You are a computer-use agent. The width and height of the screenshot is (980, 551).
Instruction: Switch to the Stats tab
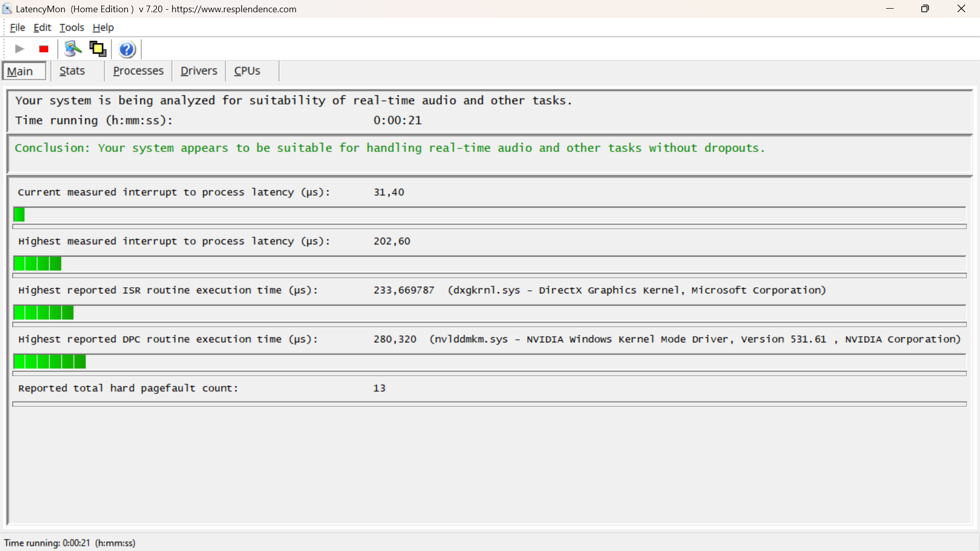click(x=72, y=71)
